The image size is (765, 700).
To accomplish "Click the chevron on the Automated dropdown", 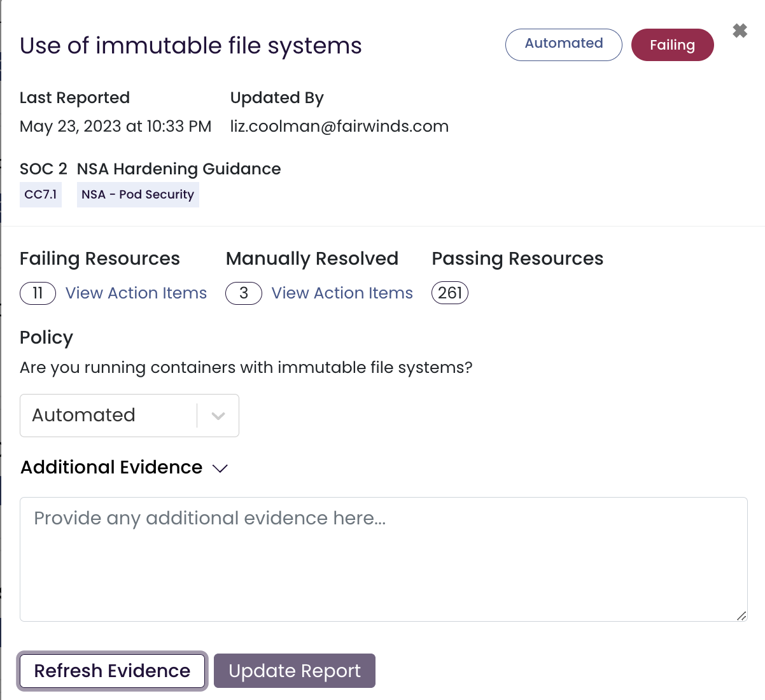I will coord(218,416).
